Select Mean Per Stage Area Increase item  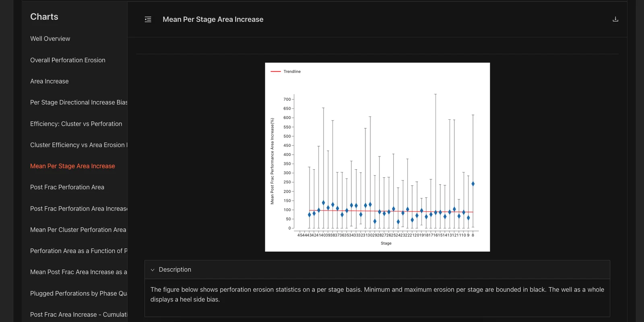pyautogui.click(x=72, y=166)
